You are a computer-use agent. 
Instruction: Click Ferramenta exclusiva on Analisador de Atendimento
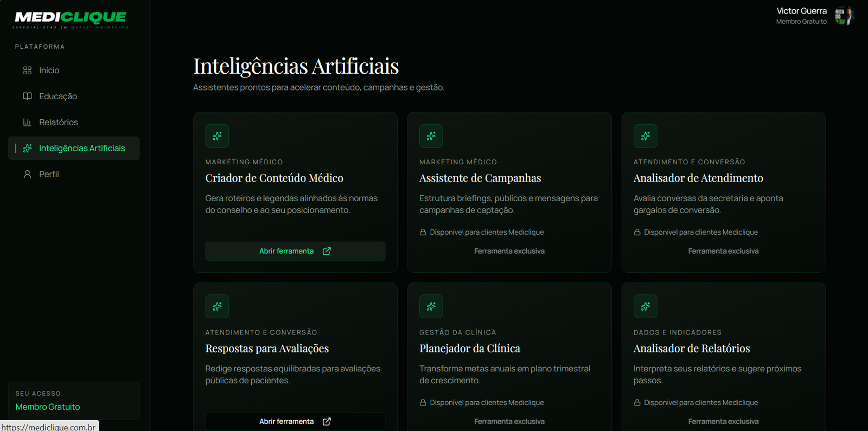(723, 251)
